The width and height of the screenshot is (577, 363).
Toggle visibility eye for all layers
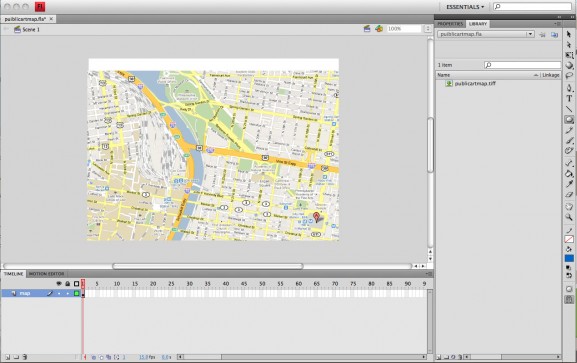pos(59,283)
